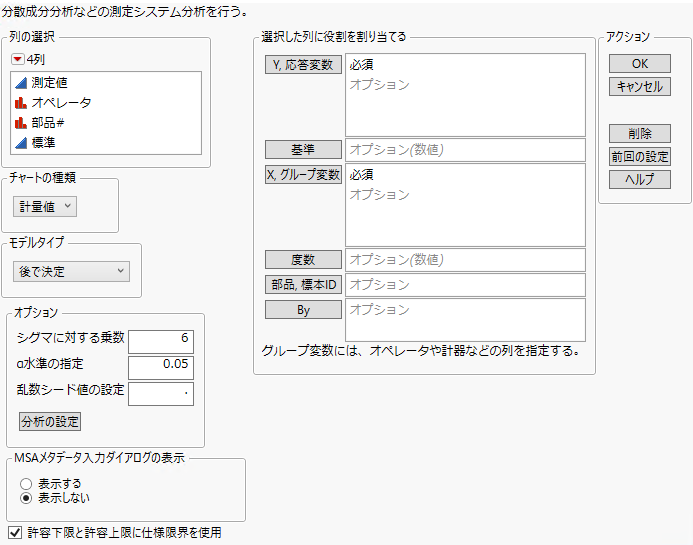693x545 pixels.
Task: Click the By option box
Action: pos(465,320)
